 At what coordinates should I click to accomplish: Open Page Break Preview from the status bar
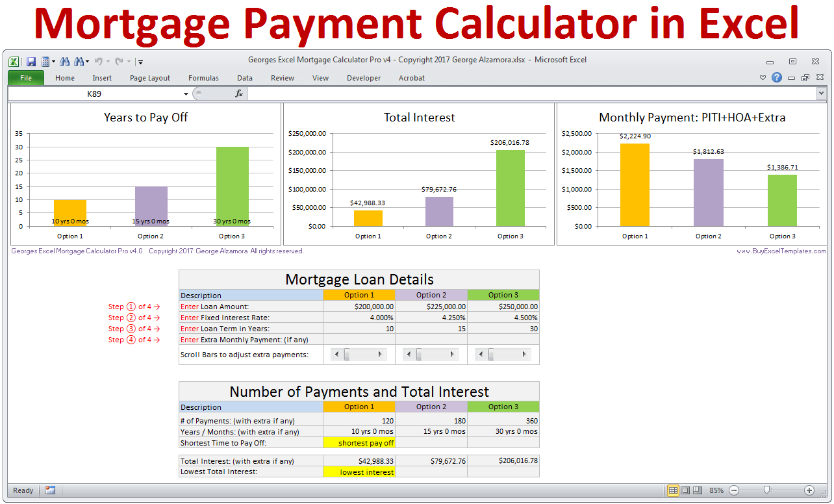[698, 490]
